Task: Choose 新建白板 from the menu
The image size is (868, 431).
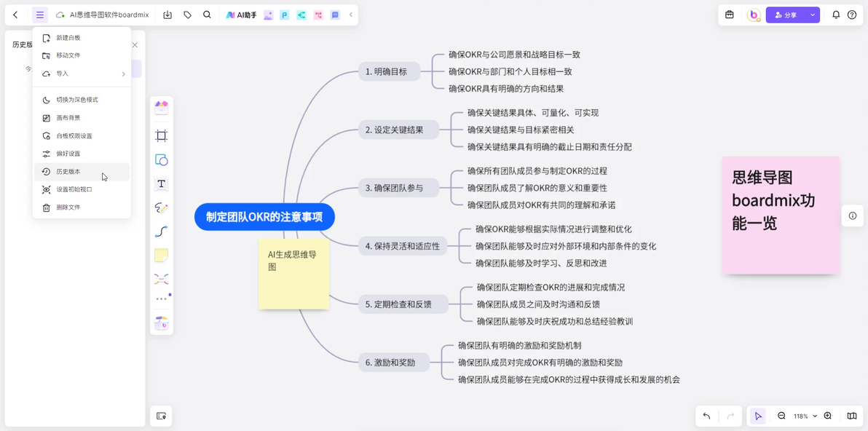Action: tap(82, 38)
